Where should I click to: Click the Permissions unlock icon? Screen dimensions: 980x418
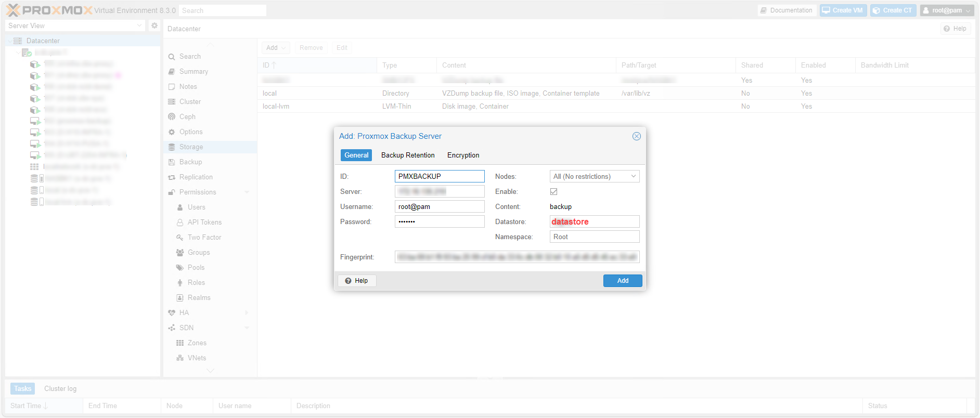click(172, 192)
